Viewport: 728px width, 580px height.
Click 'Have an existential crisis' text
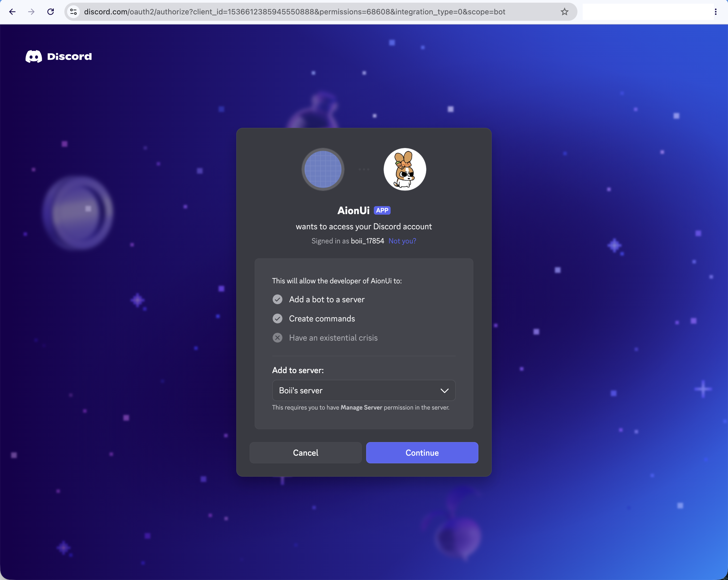[333, 338]
